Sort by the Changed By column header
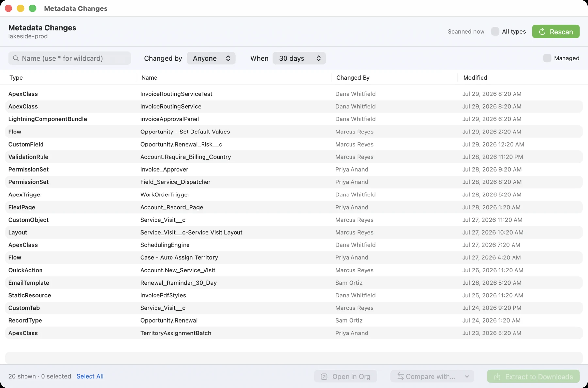This screenshot has width=588, height=388. (353, 78)
